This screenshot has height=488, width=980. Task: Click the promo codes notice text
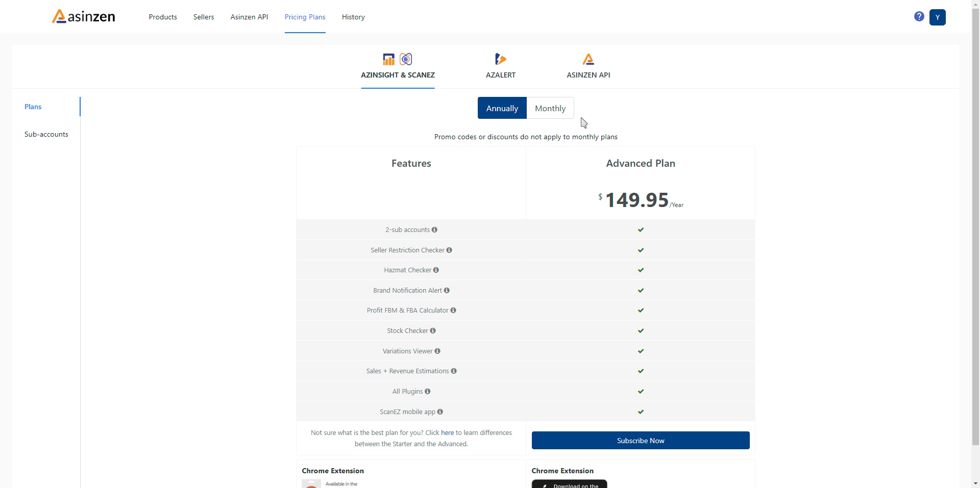coord(526,137)
